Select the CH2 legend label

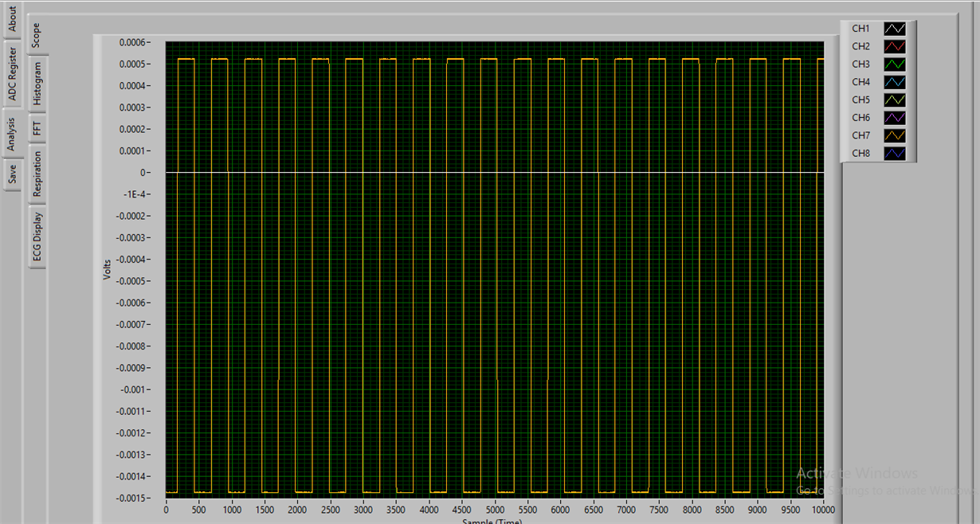tap(861, 46)
